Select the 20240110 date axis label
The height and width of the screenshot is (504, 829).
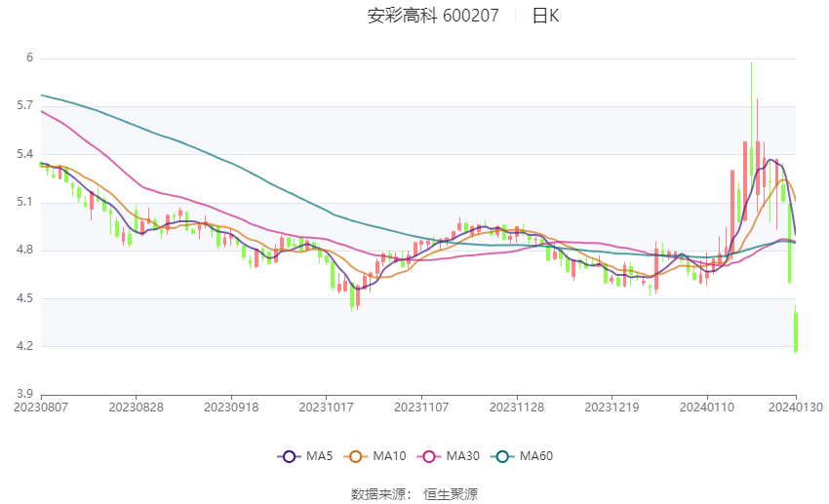point(707,407)
